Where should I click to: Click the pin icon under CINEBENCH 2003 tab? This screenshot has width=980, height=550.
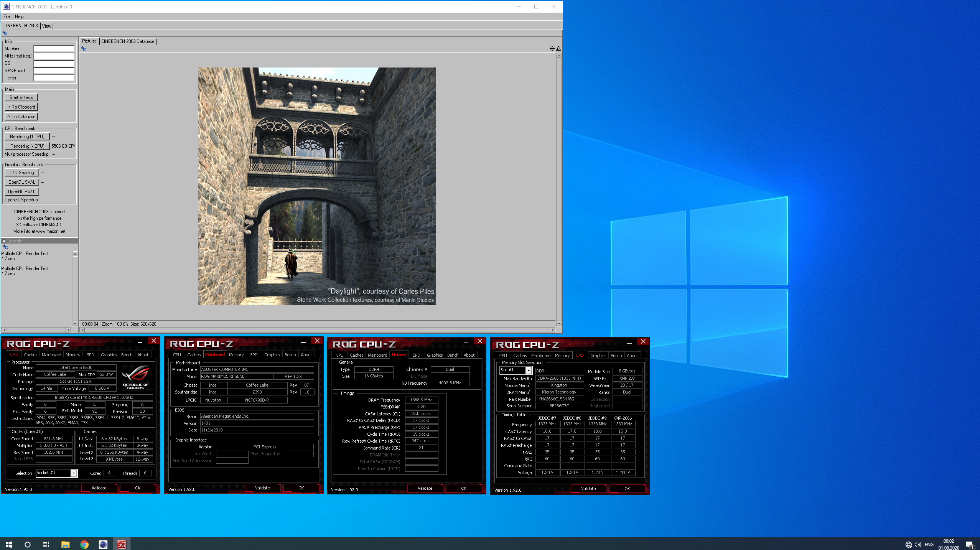[x=5, y=33]
